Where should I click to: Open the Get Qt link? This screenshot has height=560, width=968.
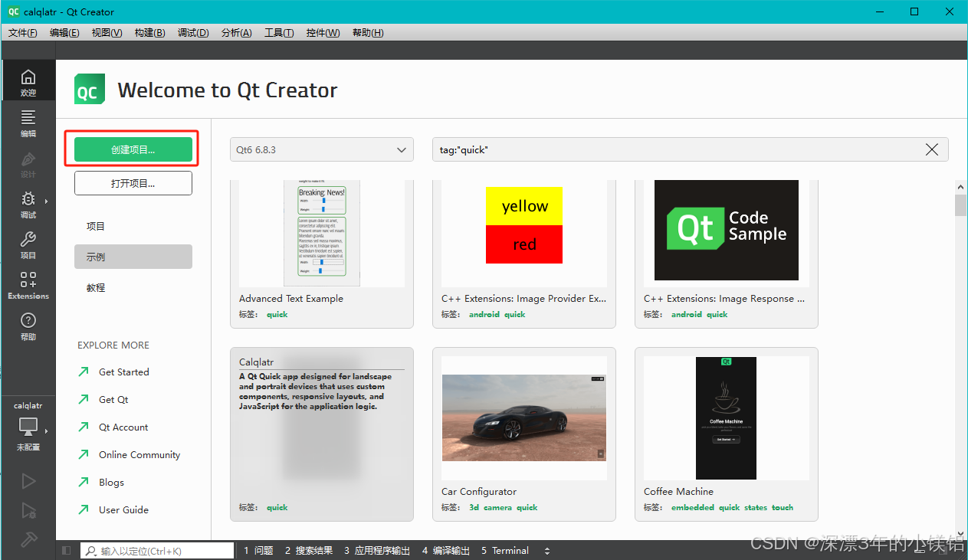[x=113, y=399]
